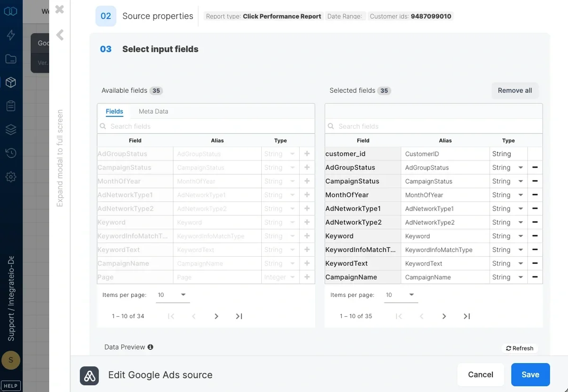The image size is (568, 392).
Task: Select the lightning bolt icon in the sidebar
Action: (11, 35)
